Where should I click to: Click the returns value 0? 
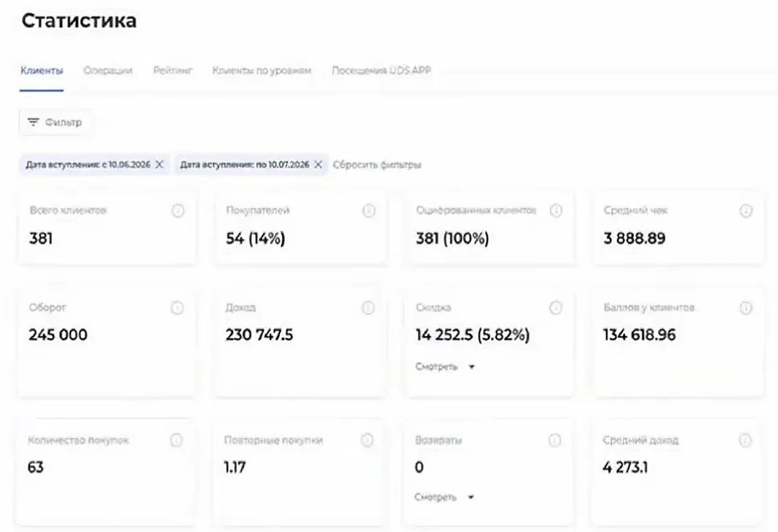click(x=419, y=468)
